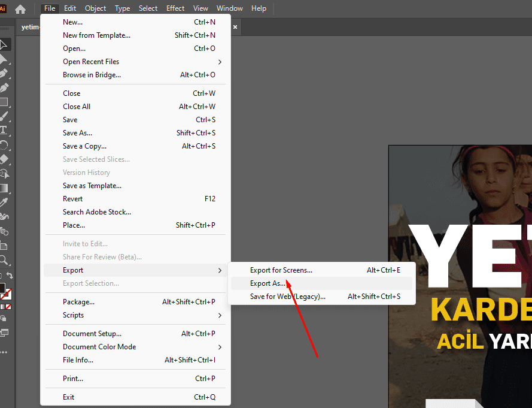Select the Rotate tool
The width and height of the screenshot is (532, 408).
4,145
